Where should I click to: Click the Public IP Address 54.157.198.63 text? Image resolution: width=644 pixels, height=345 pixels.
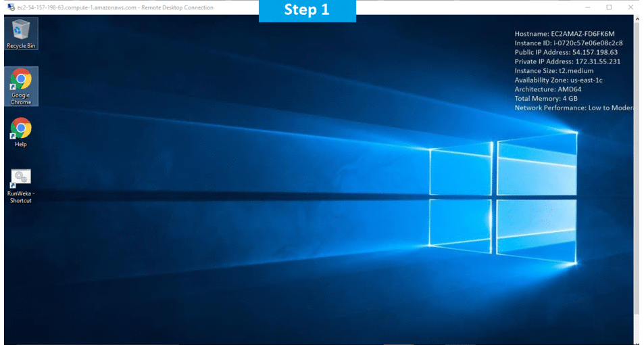566,52
